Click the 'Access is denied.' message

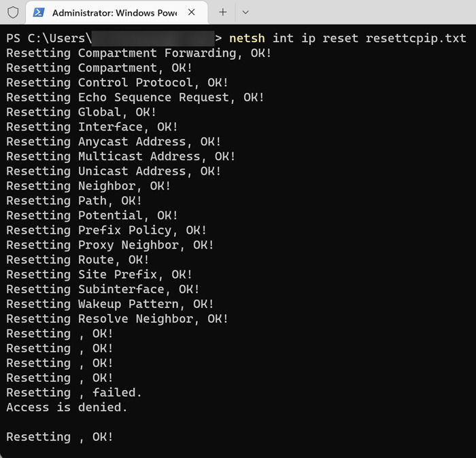click(67, 408)
